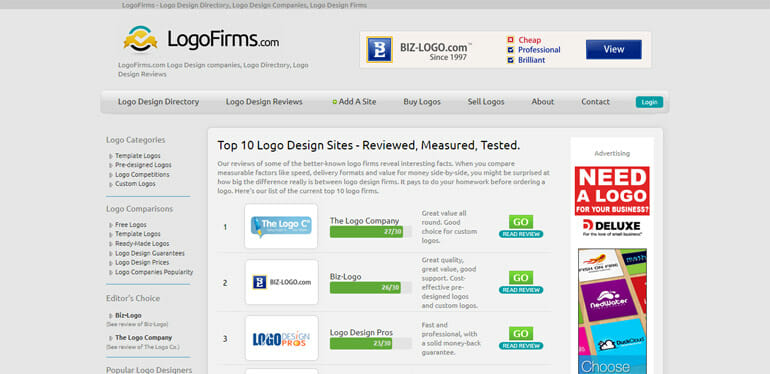Open Logo Design Guarantees link
770x374 pixels.
(x=150, y=253)
